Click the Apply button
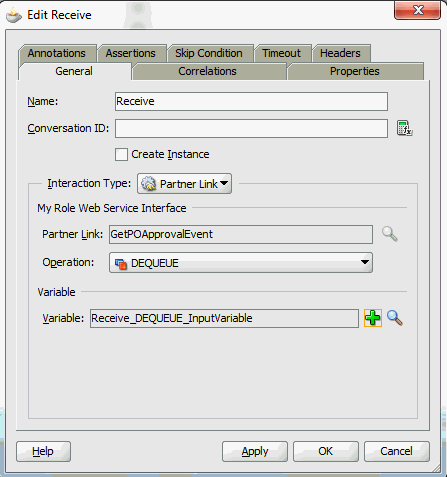 [255, 451]
